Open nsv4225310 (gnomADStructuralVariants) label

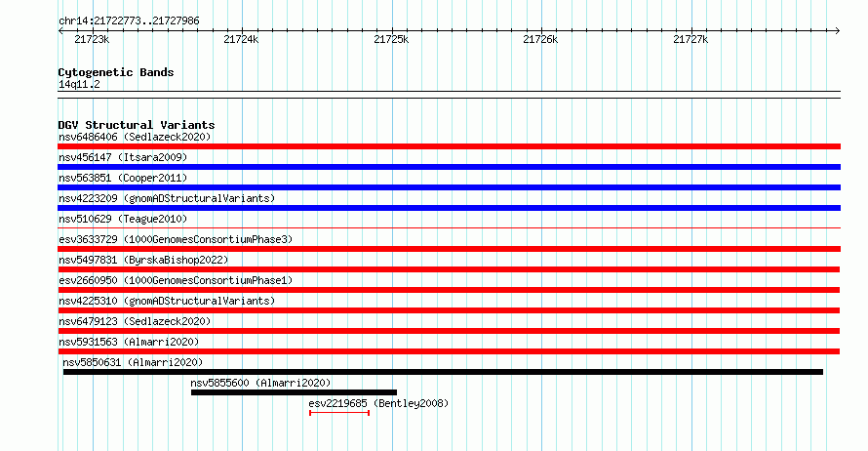[x=167, y=301]
